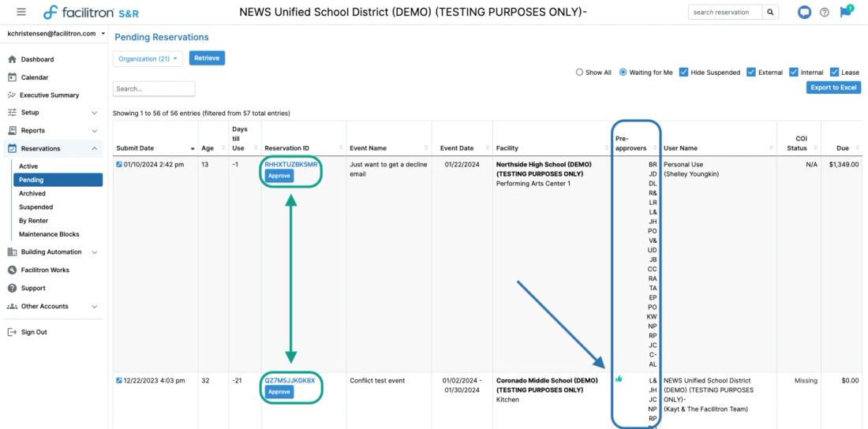This screenshot has height=429, width=868.
Task: Approve reservation RHHXTUZBK5MR
Action: click(x=279, y=176)
